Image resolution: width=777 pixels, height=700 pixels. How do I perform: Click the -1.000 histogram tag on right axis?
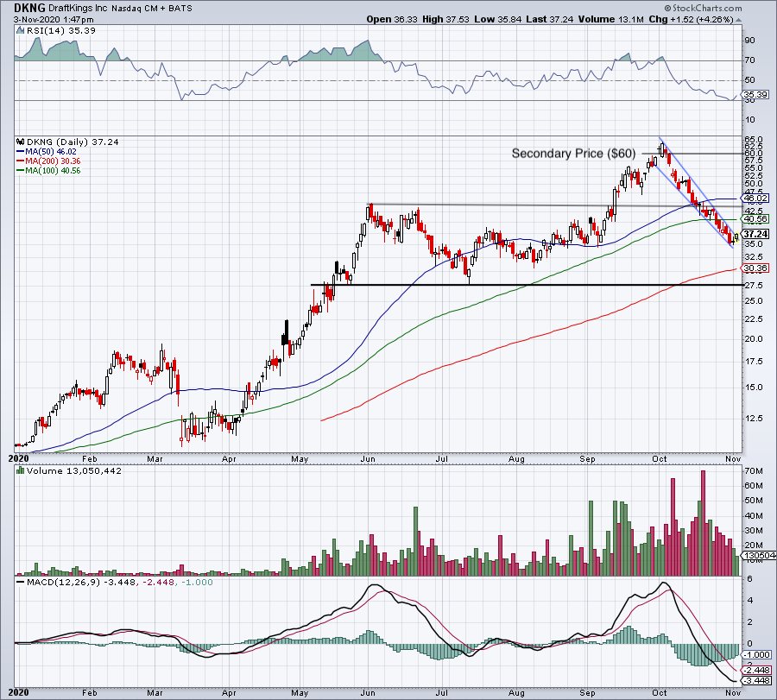click(757, 654)
